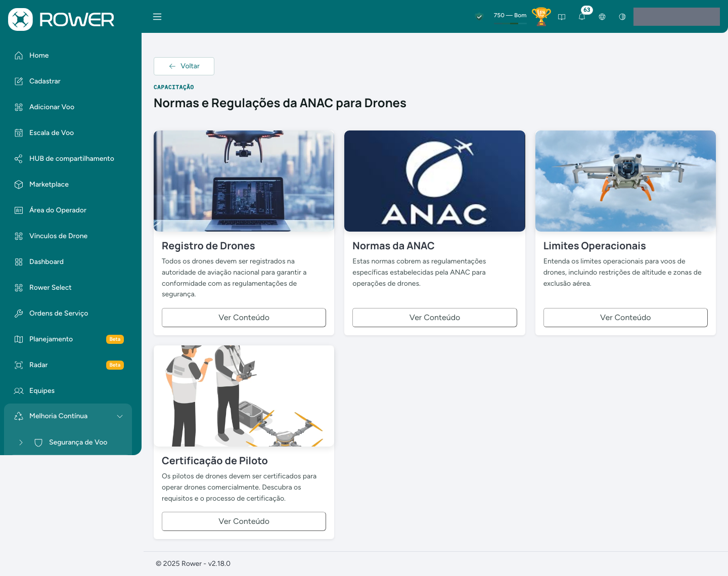
Task: Click Ver Conteúdo for Limites Operacionais
Action: point(625,318)
